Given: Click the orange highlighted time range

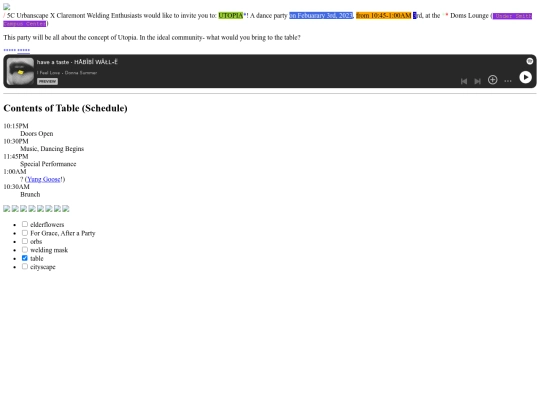Looking at the screenshot, I should (383, 15).
